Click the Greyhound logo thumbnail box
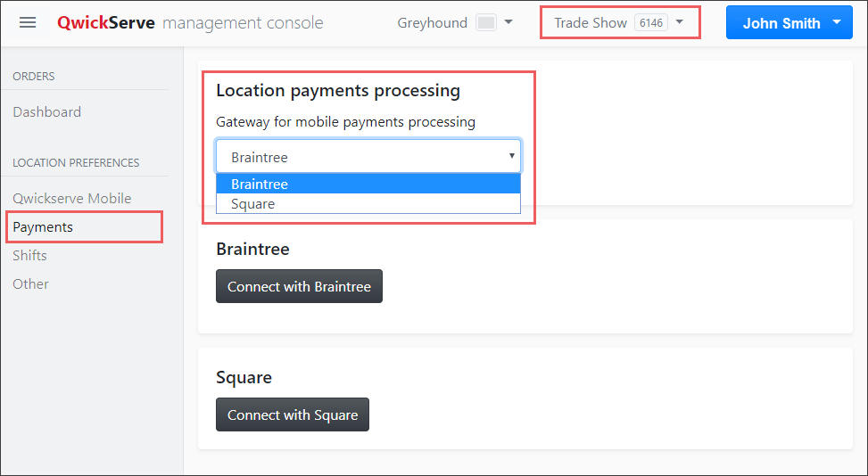This screenshot has height=476, width=868. 486,22
